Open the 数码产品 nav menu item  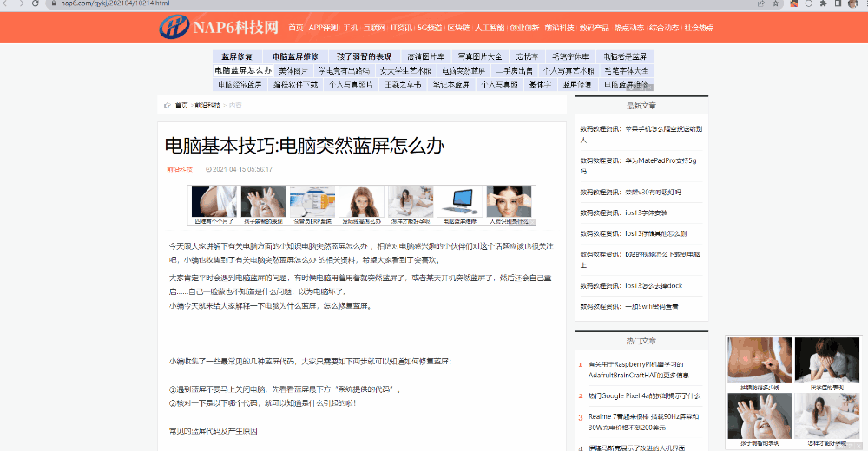pos(594,28)
